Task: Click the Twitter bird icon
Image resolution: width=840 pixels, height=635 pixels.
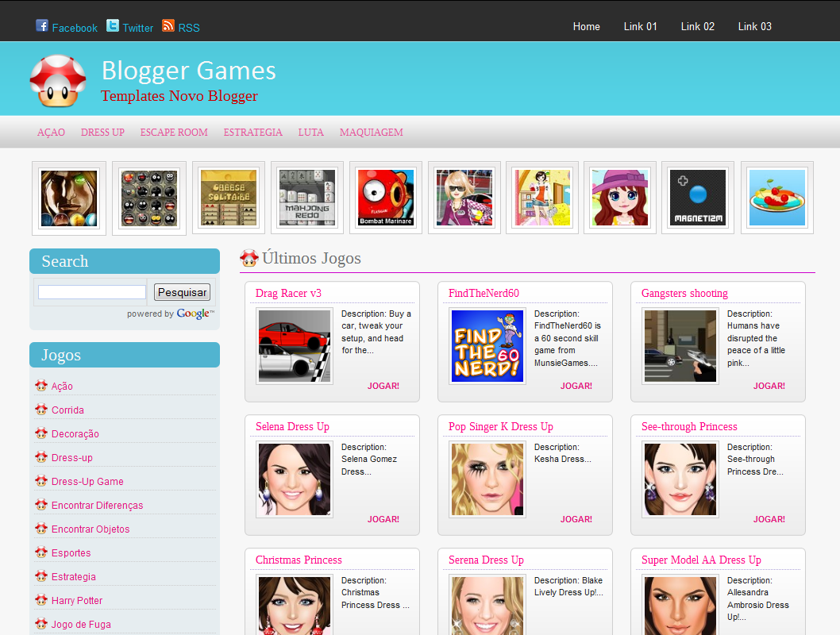Action: point(112,25)
